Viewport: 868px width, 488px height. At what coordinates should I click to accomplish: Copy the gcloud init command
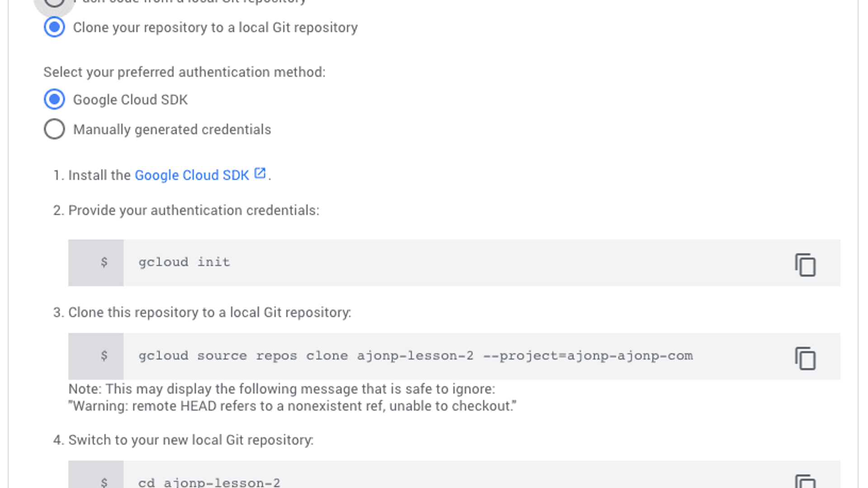805,264
